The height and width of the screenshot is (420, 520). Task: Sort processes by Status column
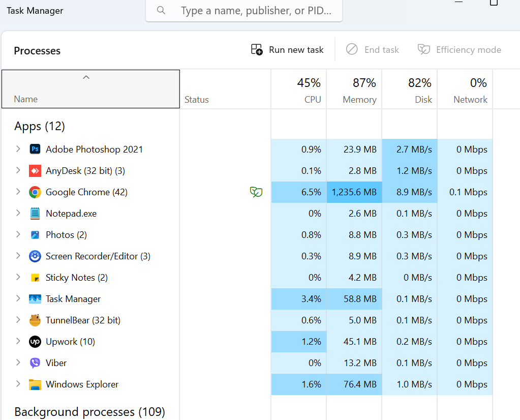point(225,89)
